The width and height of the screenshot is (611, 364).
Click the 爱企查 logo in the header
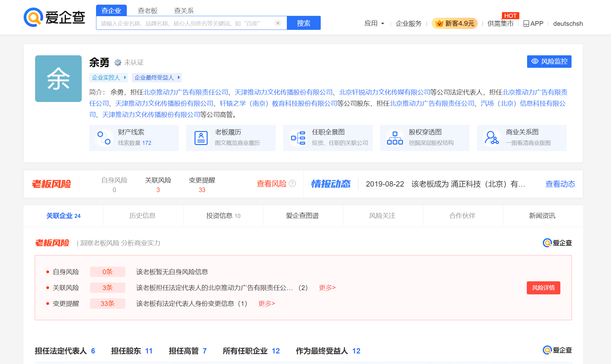pos(54,17)
